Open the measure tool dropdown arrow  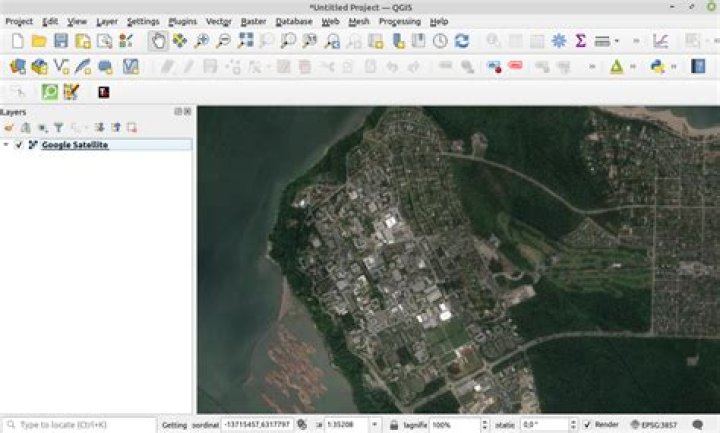coord(617,41)
